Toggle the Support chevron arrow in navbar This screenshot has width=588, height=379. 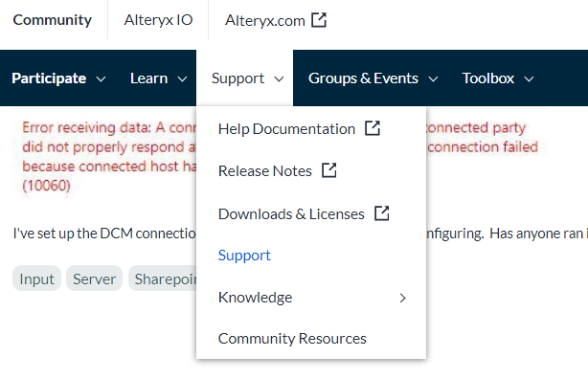pyautogui.click(x=279, y=79)
